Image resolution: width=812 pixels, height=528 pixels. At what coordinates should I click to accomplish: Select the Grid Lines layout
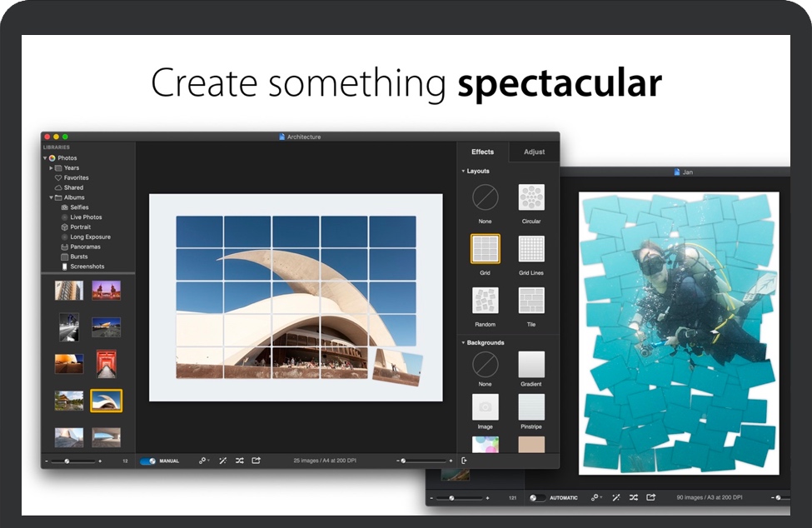[531, 248]
